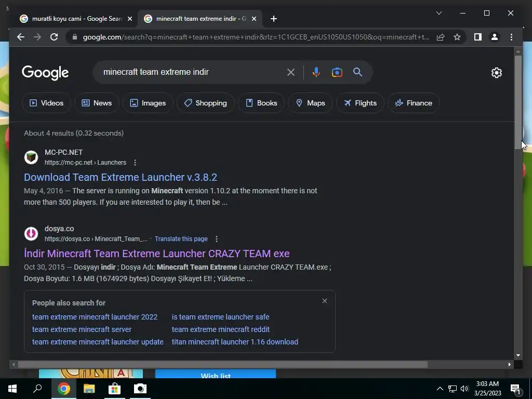Screen dimensions: 532x399
Task: Filter results by Books
Action: [x=261, y=103]
